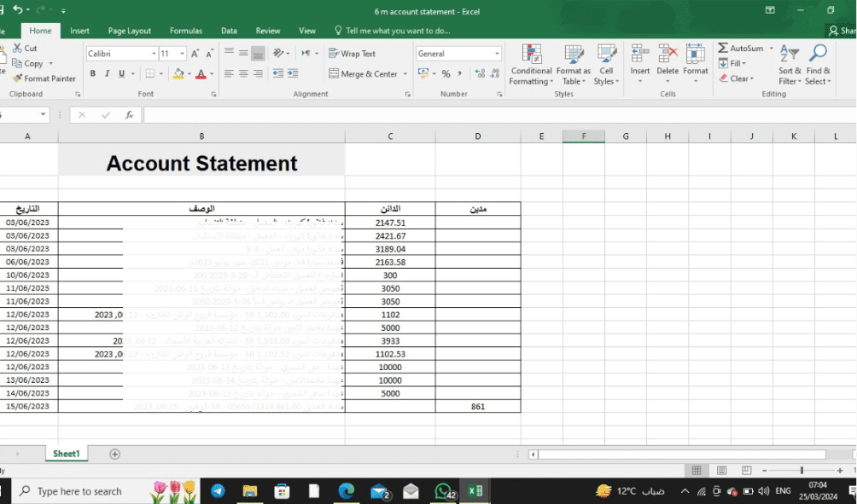This screenshot has width=857, height=504.
Task: Toggle Italic formatting
Action: pos(108,73)
